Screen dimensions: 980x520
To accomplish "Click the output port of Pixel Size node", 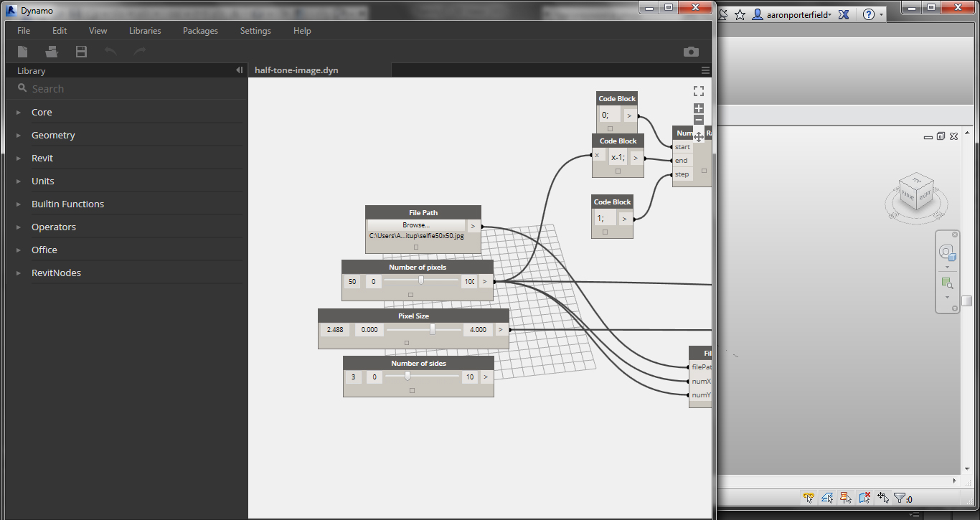I will click(x=500, y=330).
